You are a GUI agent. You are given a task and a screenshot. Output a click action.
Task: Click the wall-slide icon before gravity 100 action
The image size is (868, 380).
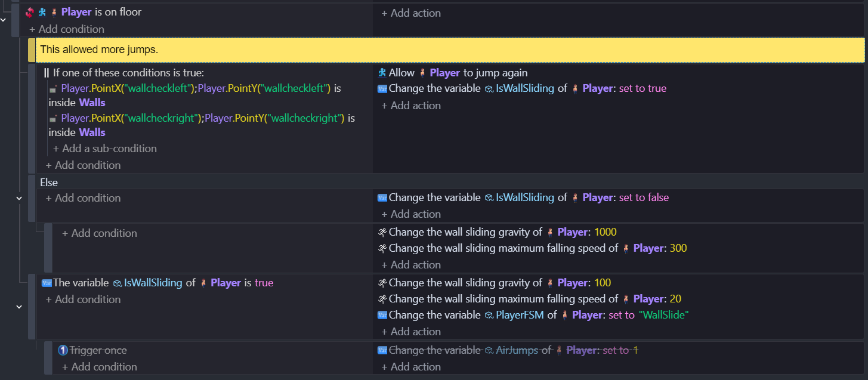coord(382,283)
